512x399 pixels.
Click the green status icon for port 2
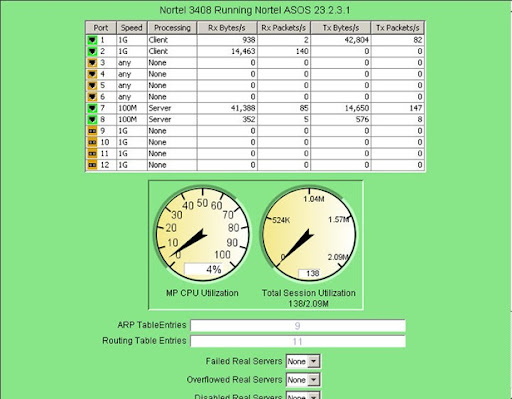[92, 52]
